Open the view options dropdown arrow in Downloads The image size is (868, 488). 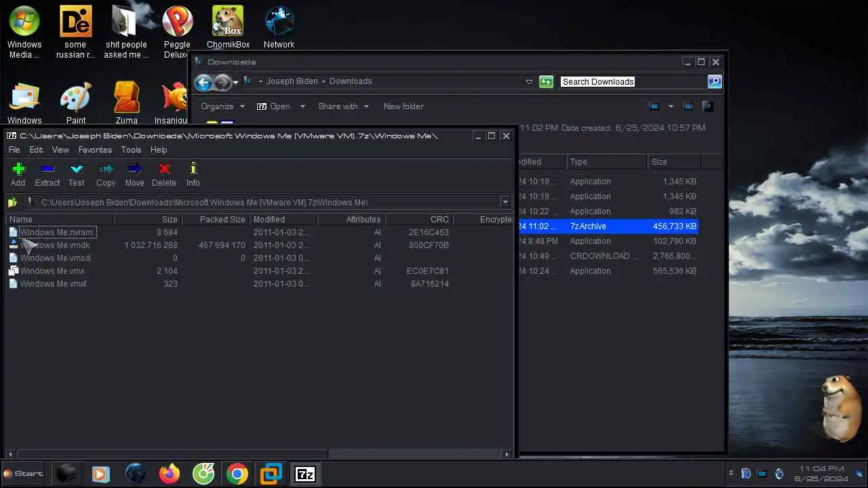(x=671, y=106)
